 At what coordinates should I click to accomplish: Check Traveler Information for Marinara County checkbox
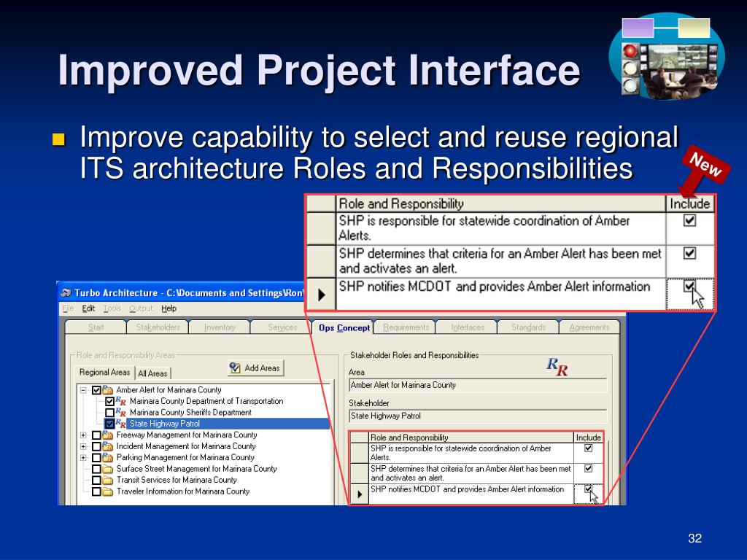coord(96,491)
